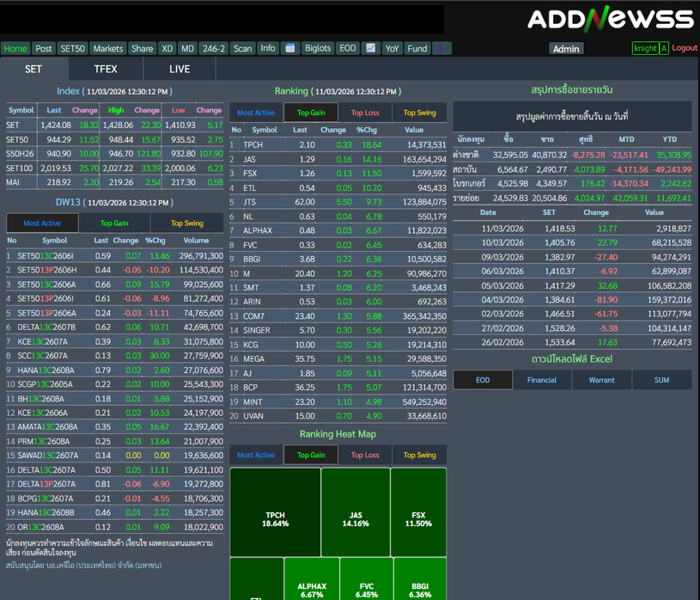Download the Warrant Excel file
Image resolution: width=700 pixels, height=600 pixels.
coord(601,380)
